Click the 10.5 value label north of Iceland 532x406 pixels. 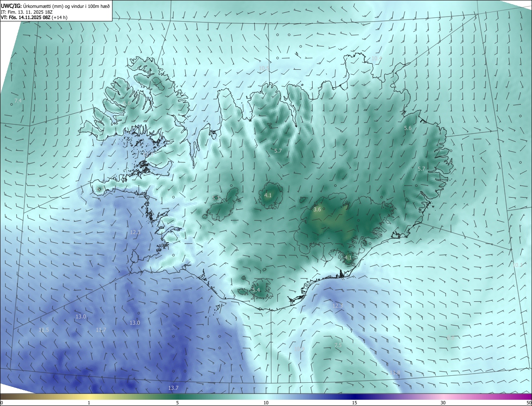pyautogui.click(x=264, y=68)
